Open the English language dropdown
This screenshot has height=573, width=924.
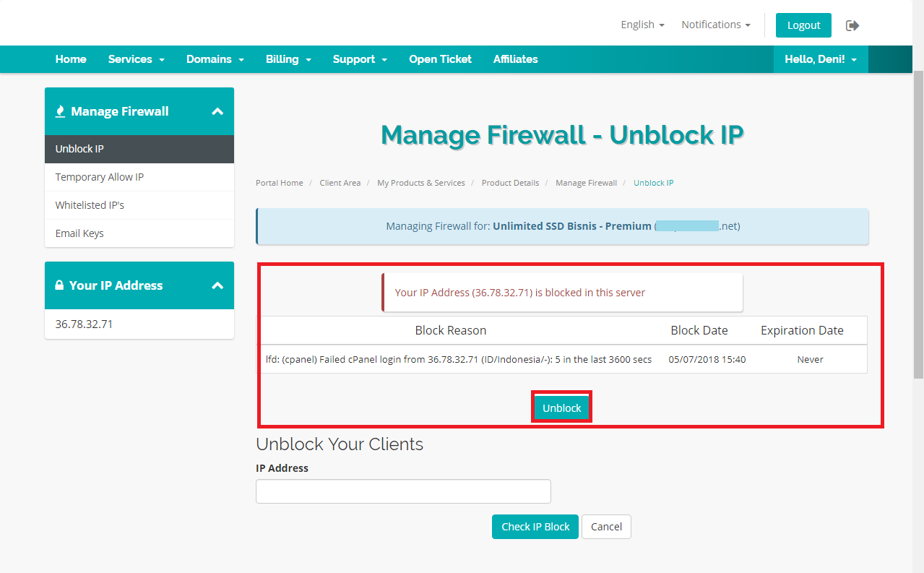[642, 25]
